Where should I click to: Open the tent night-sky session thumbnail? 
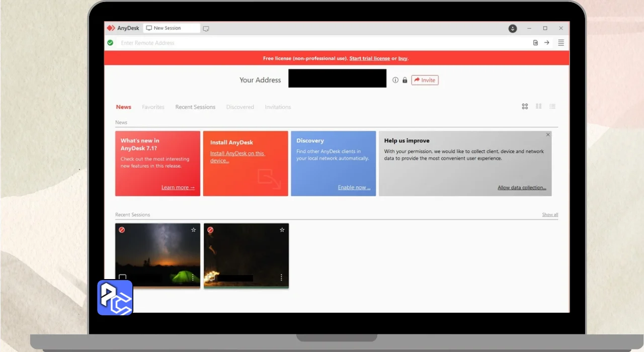[x=157, y=255]
